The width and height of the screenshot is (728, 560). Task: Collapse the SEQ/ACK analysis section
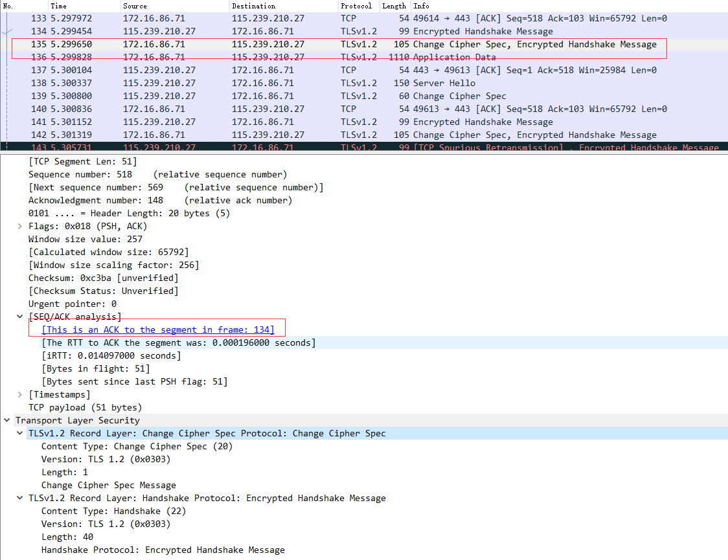[x=19, y=317]
